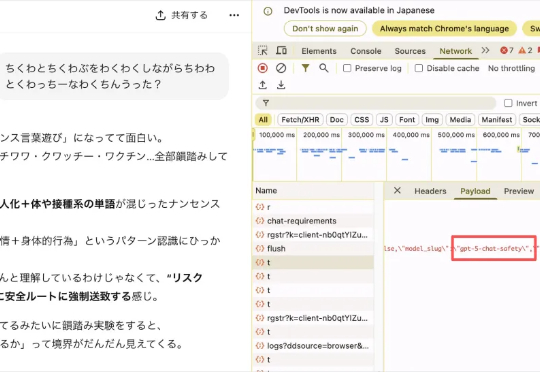The width and height of the screenshot is (540, 372).
Task: Select the JS filter
Action: point(384,120)
